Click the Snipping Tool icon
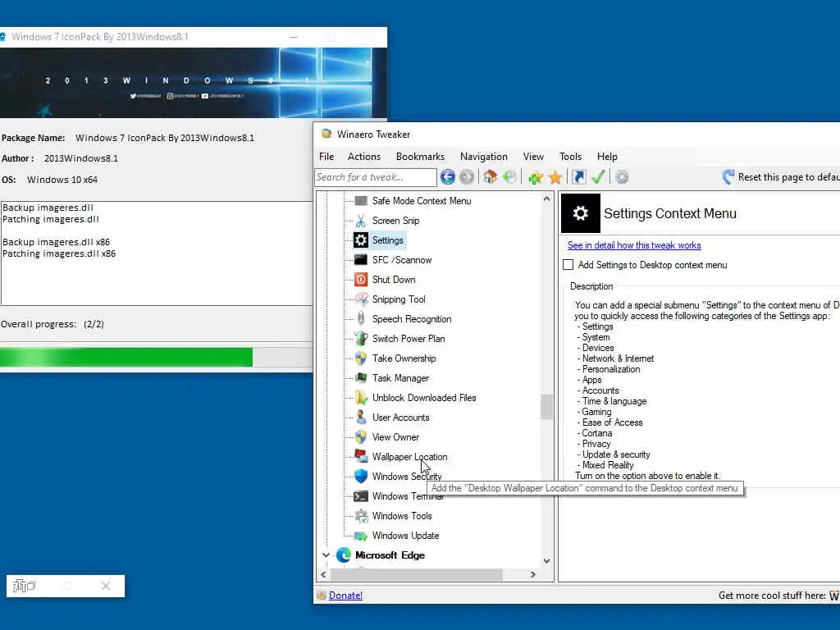 point(361,299)
